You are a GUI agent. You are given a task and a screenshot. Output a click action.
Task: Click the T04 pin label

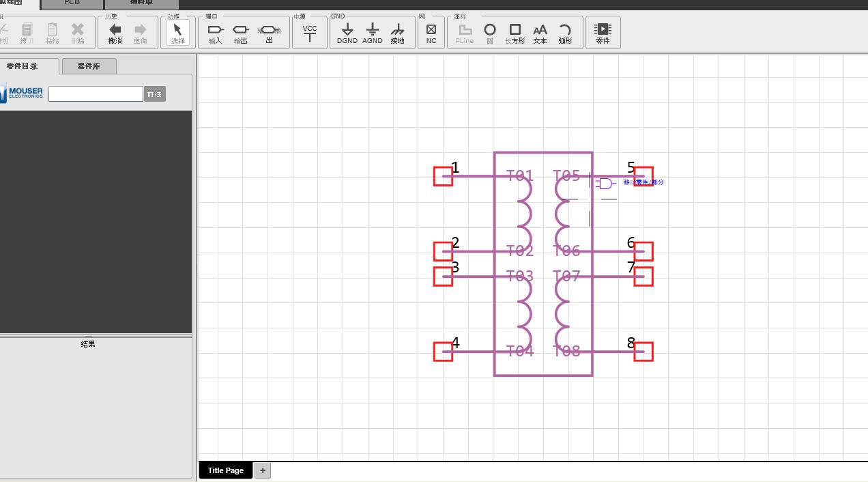pos(520,351)
